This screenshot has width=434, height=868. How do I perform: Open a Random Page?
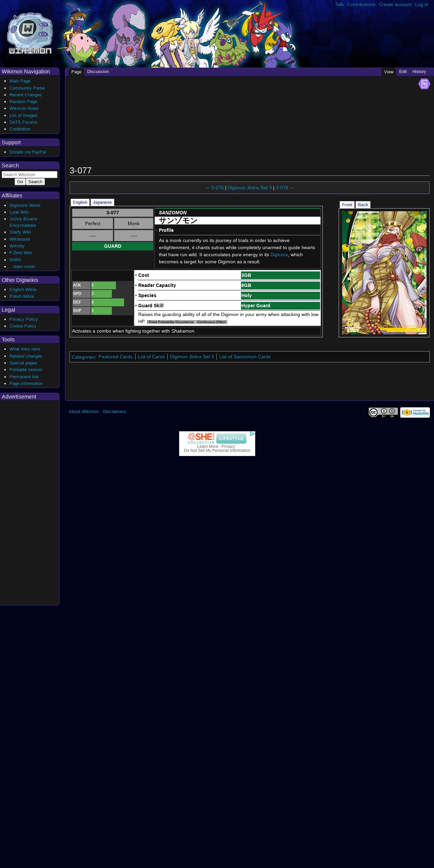pos(23,102)
